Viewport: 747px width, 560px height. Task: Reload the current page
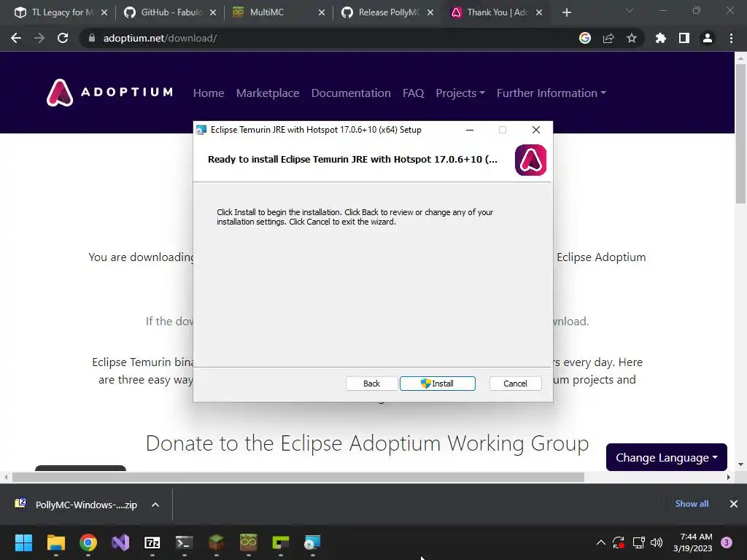pos(63,38)
